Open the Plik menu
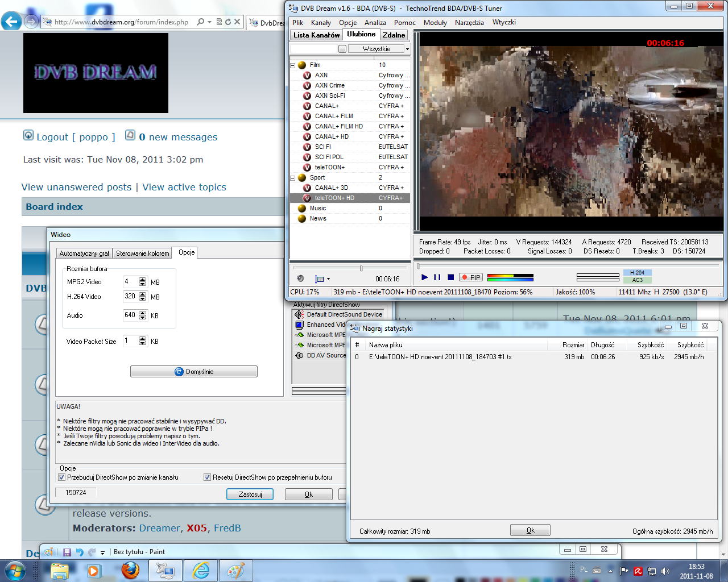This screenshot has height=582, width=728. pos(298,23)
